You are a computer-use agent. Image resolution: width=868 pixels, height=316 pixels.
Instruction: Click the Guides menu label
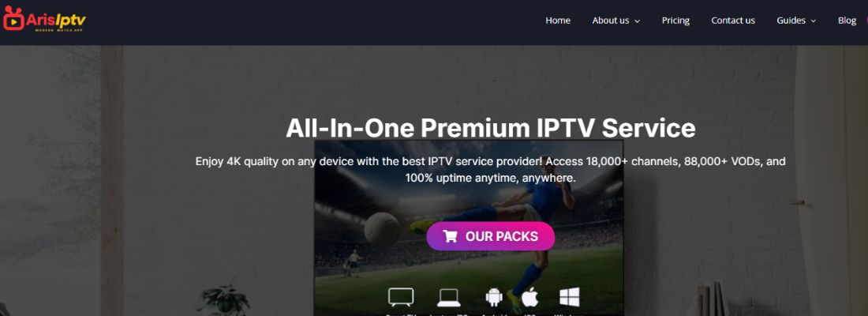click(x=791, y=21)
